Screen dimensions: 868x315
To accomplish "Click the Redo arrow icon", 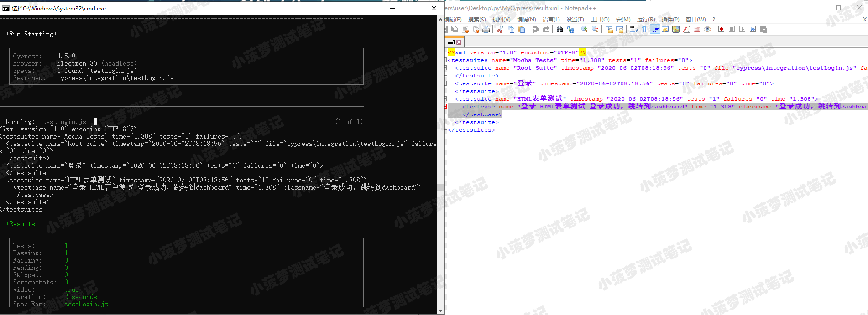I will pos(545,29).
